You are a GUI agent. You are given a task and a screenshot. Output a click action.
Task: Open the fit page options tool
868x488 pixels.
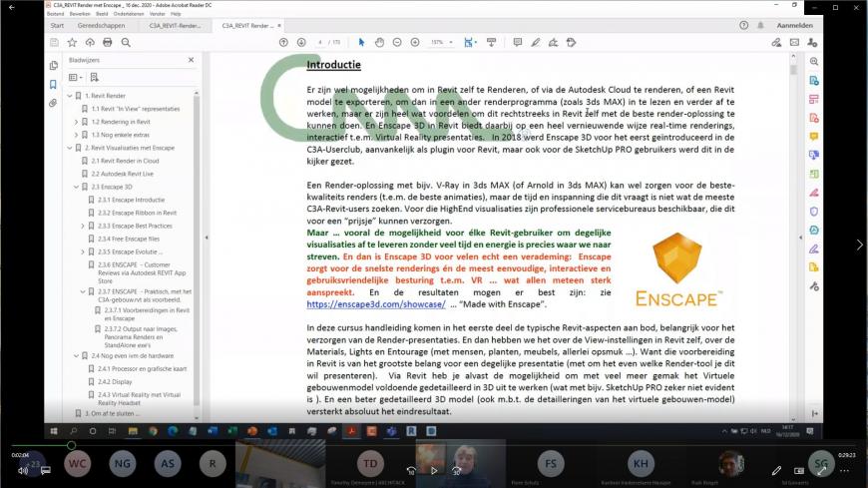(x=470, y=43)
